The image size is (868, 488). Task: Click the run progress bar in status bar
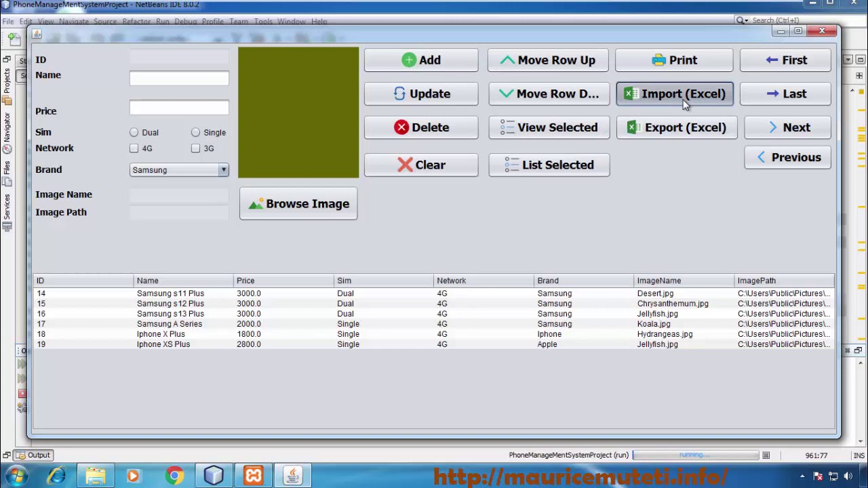[x=695, y=455]
